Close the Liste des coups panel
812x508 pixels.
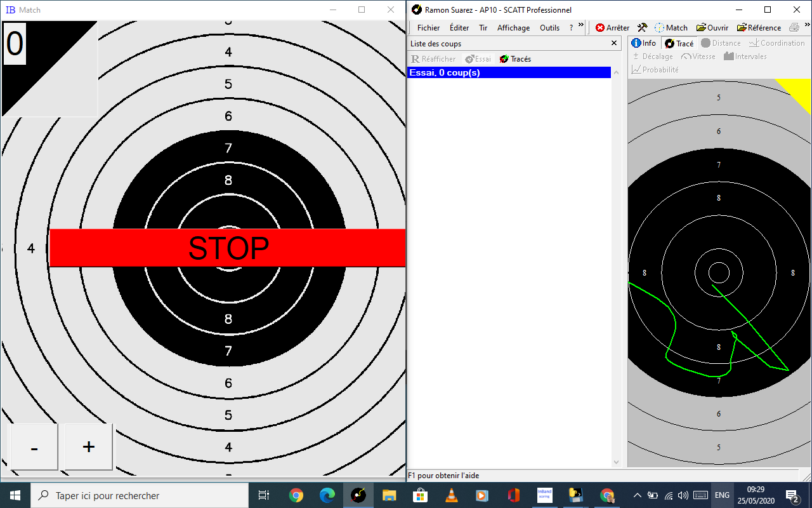[614, 43]
